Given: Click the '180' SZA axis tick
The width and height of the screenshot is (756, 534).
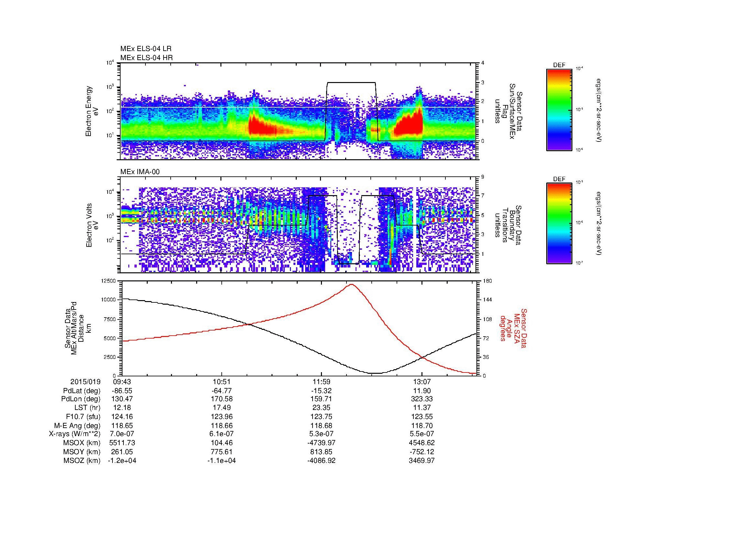Looking at the screenshot, I should click(x=487, y=281).
